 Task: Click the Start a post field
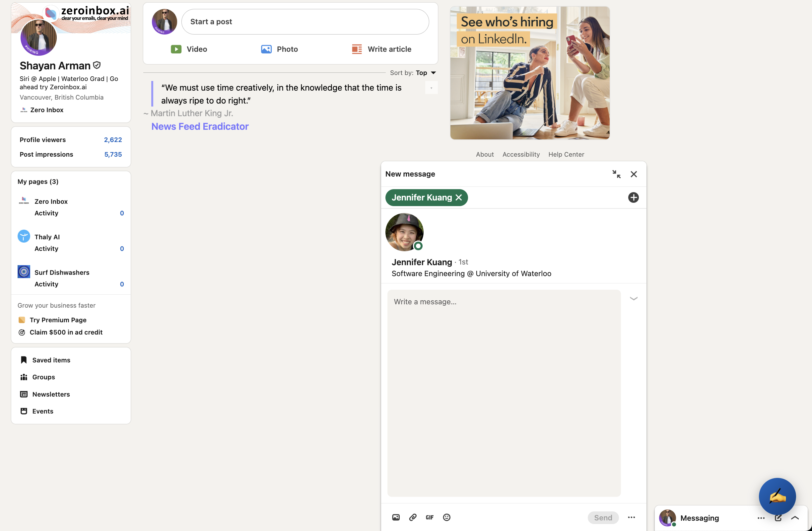point(305,22)
